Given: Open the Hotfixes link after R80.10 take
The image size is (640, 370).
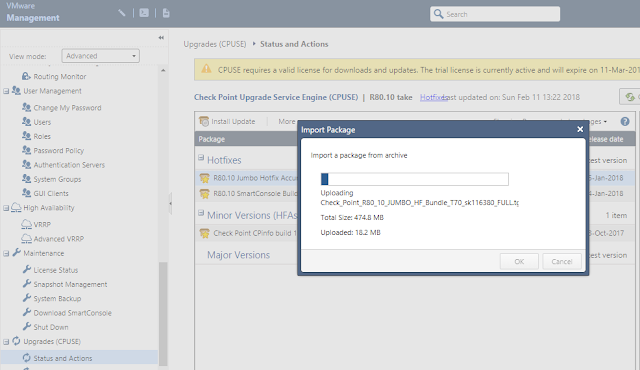Looking at the screenshot, I should click(x=433, y=97).
